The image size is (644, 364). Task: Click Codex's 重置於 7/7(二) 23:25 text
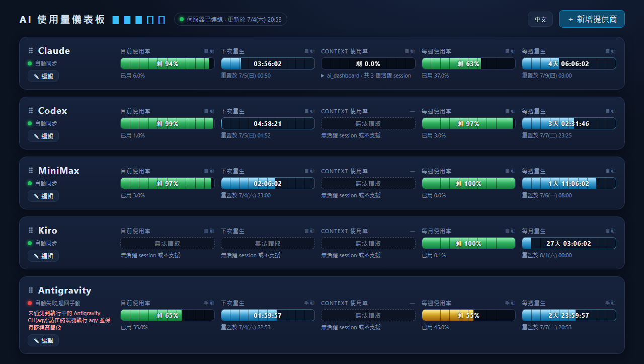(547, 135)
